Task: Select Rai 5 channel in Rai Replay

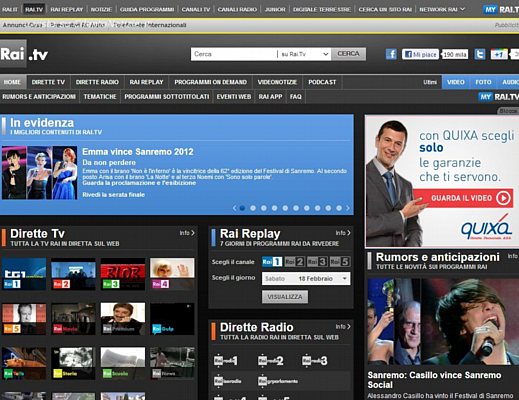Action: point(340,262)
